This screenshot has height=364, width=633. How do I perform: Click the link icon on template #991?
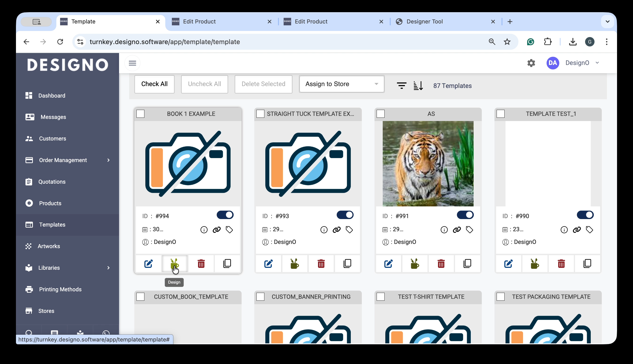pyautogui.click(x=457, y=230)
